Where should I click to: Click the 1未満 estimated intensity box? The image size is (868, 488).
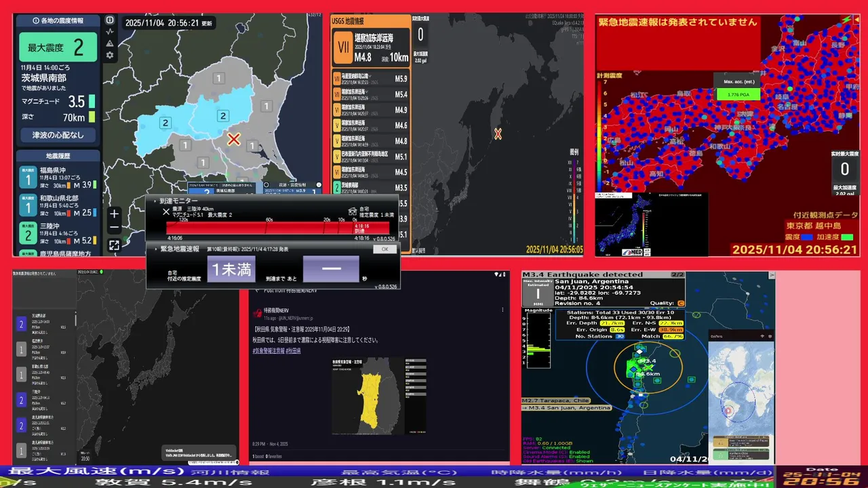pos(232,269)
